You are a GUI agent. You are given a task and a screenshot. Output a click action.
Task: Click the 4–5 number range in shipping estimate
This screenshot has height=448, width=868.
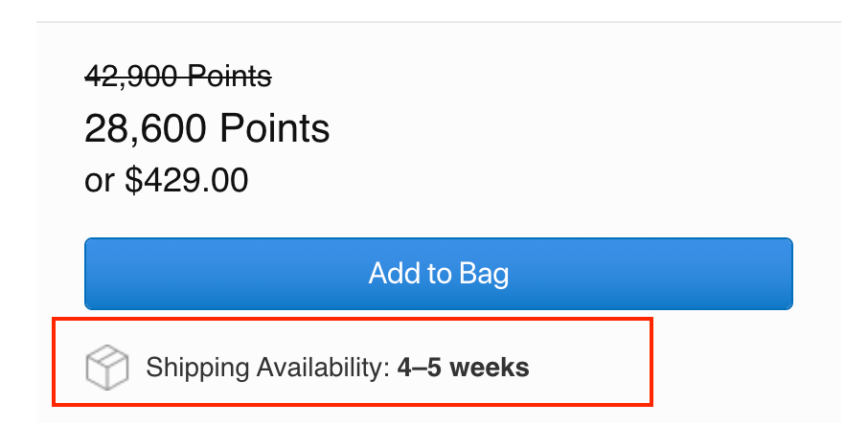point(422,368)
